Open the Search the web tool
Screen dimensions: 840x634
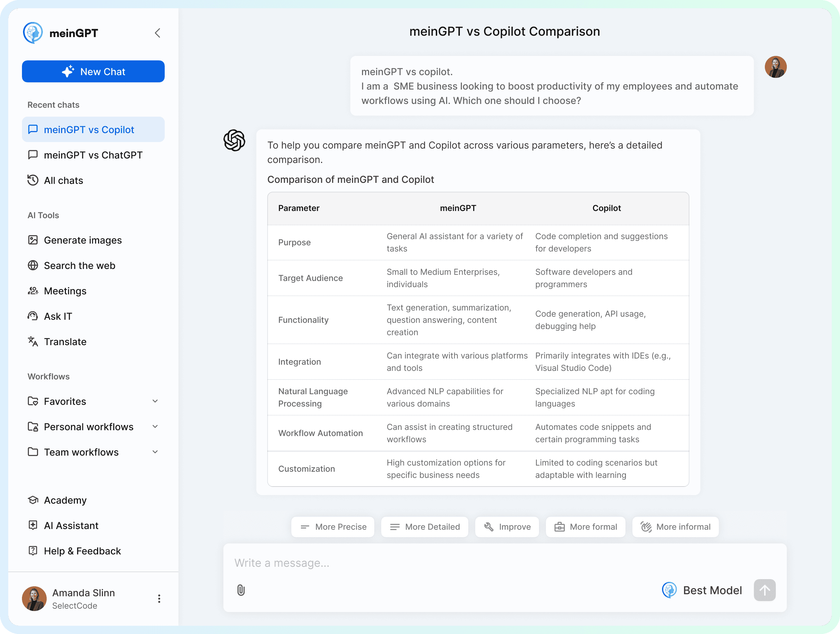pyautogui.click(x=93, y=266)
